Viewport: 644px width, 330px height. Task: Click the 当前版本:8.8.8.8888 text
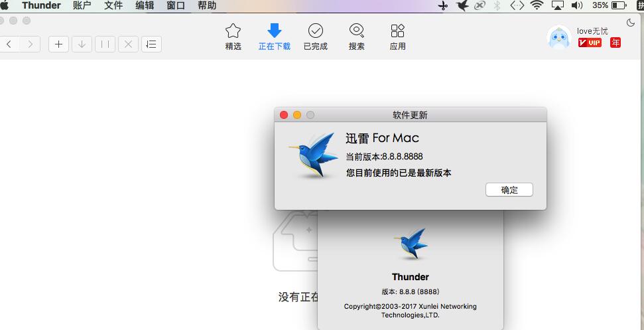tap(384, 157)
